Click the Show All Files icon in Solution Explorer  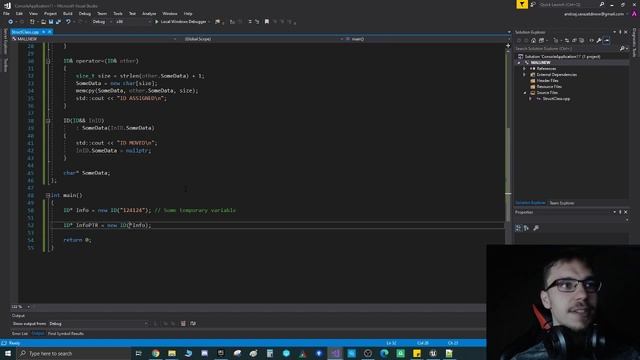pos(582,40)
